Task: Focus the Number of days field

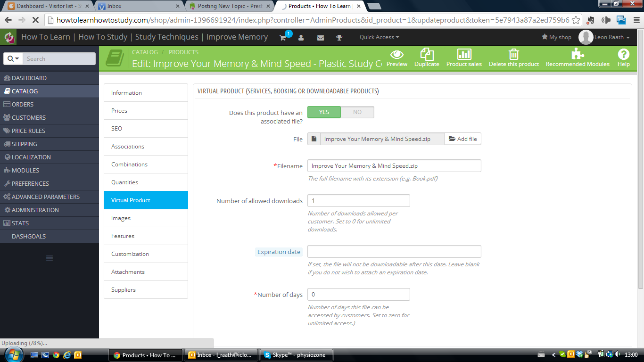Action: click(359, 295)
